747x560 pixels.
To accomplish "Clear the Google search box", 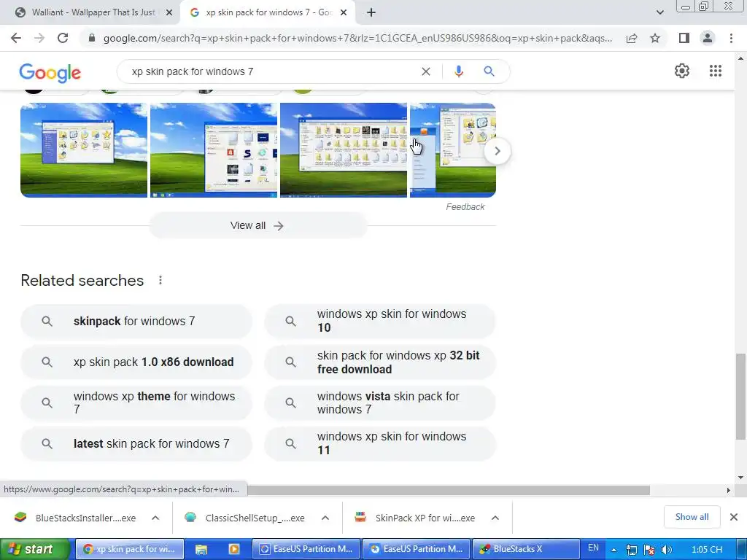I will [426, 71].
